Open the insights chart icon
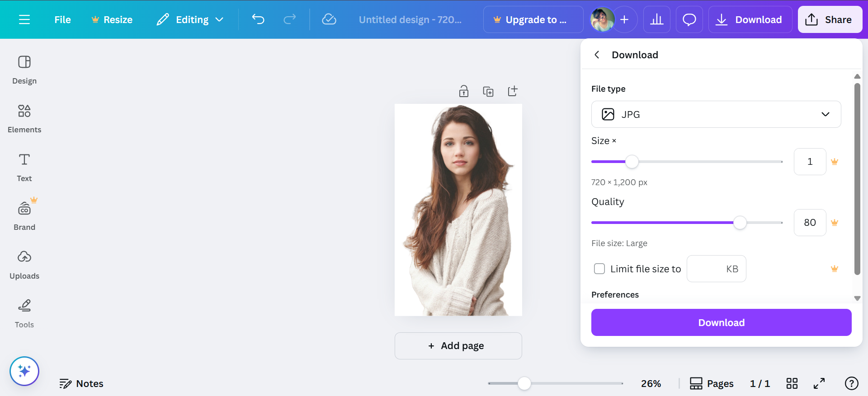Image resolution: width=868 pixels, height=396 pixels. (656, 19)
